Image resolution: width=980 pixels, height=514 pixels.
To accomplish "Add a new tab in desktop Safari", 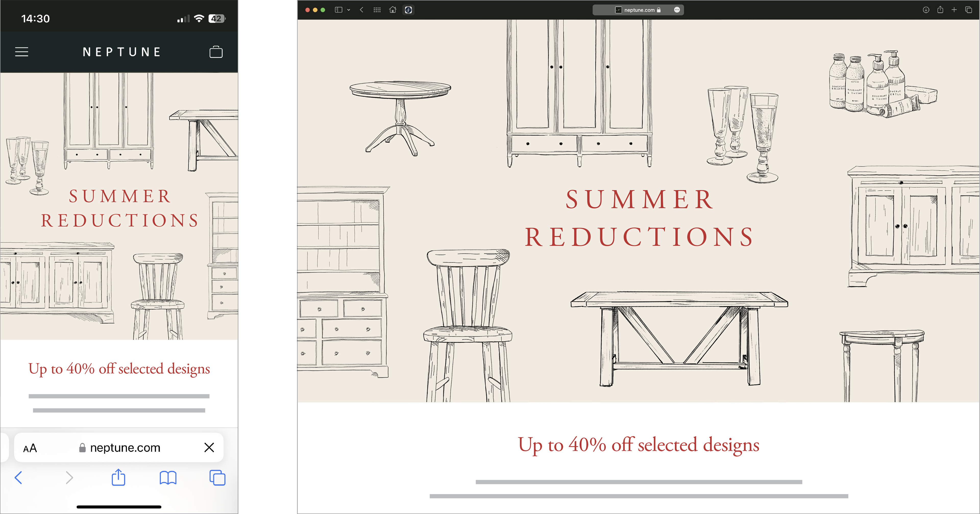I will [954, 10].
